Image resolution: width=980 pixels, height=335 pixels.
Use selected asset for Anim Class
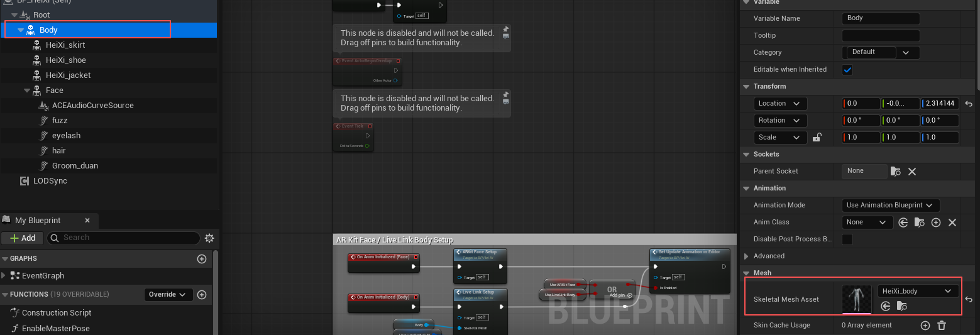pos(903,222)
